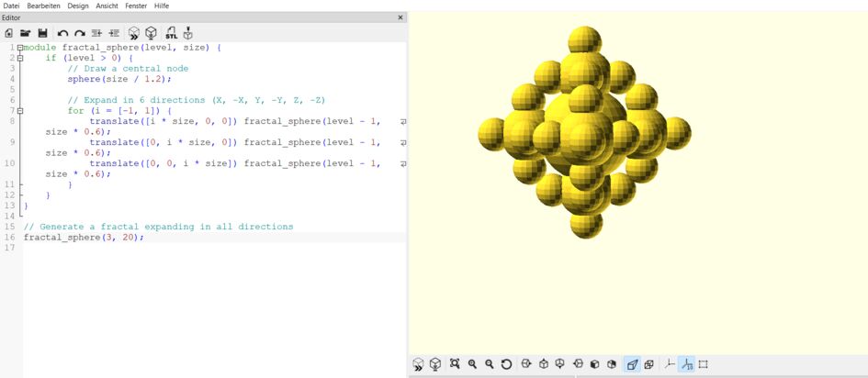
Task: Switch to the top view
Action: point(544,364)
